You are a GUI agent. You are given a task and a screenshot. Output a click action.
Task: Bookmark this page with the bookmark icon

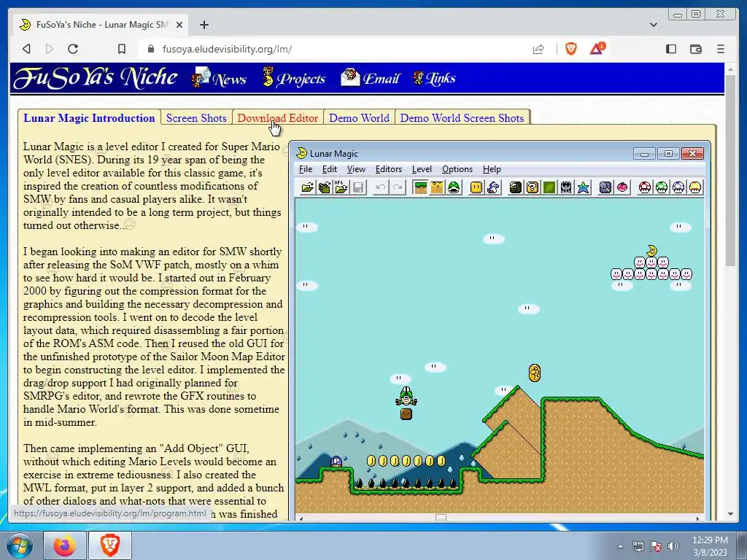click(122, 49)
